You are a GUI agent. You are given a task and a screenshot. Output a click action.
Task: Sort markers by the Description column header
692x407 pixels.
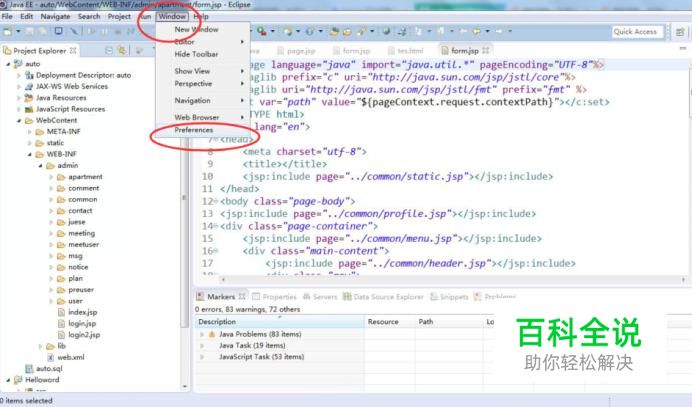click(x=280, y=321)
